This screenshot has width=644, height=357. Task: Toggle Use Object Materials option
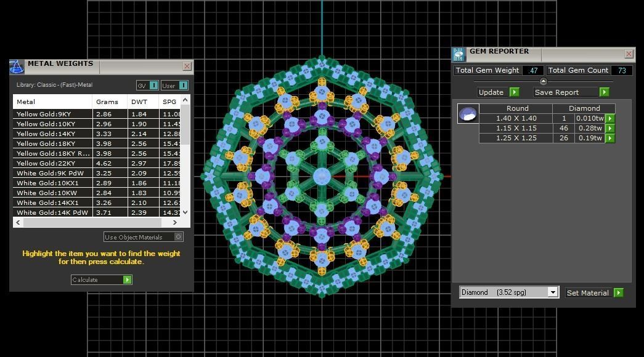point(178,237)
